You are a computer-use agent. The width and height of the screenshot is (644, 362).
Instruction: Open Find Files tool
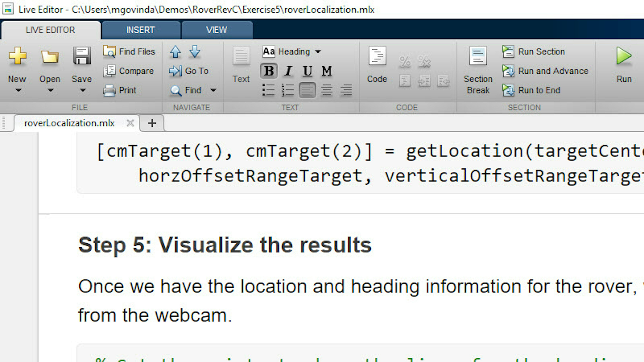129,51
